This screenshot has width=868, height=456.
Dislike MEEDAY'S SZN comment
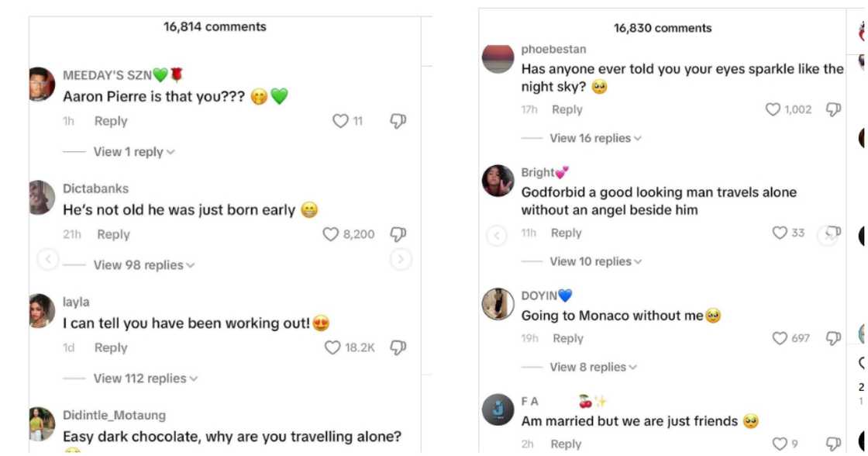point(398,121)
